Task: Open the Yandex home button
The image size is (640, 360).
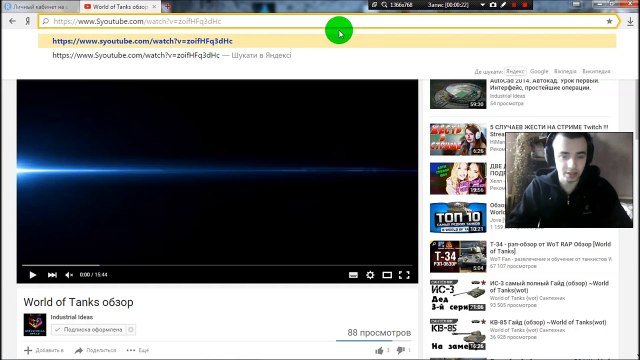Action: click(27, 21)
